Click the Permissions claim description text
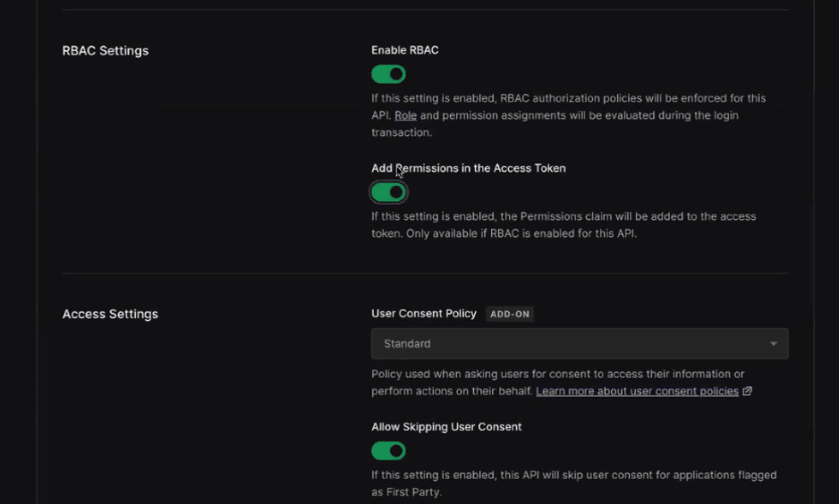 point(564,225)
